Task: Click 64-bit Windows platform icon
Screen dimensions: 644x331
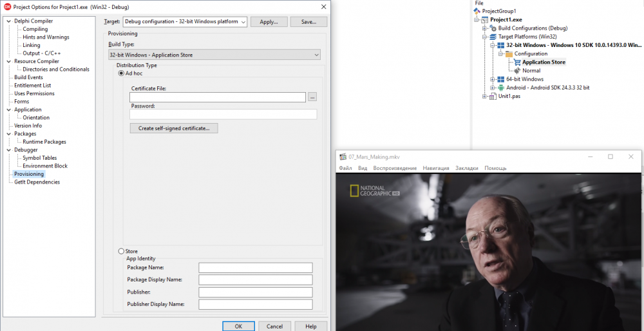Action: (501, 79)
